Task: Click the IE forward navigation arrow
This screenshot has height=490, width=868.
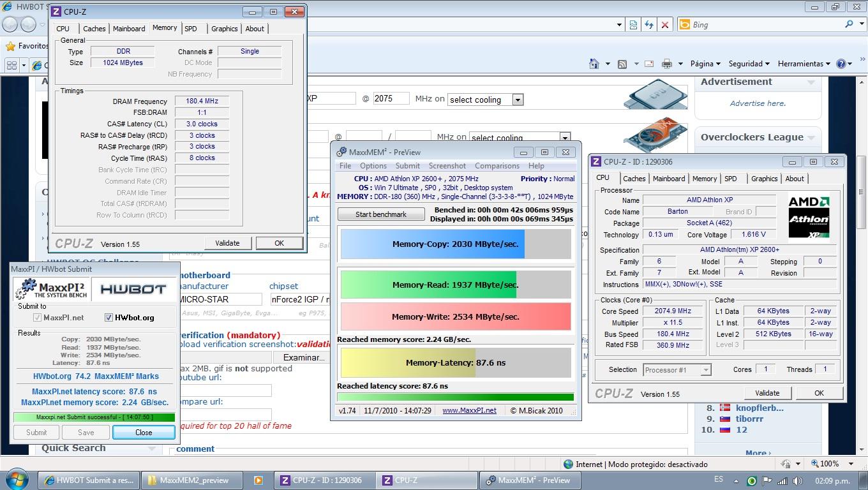Action: click(x=28, y=24)
